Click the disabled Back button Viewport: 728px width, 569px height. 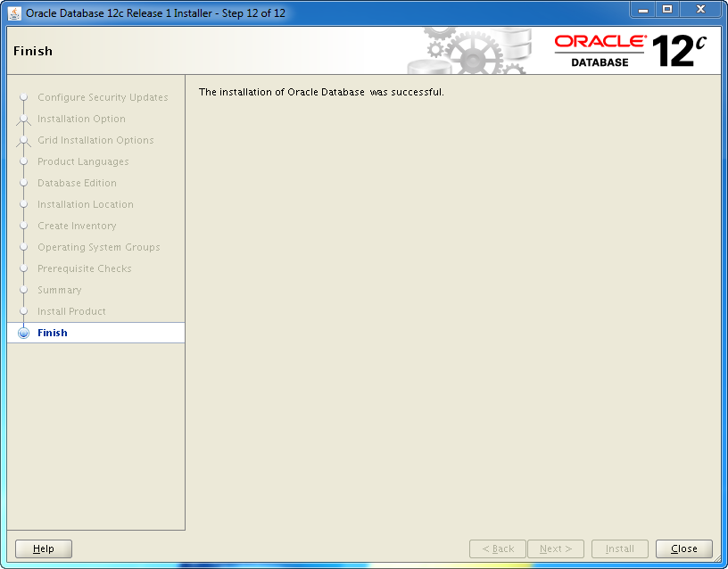498,548
